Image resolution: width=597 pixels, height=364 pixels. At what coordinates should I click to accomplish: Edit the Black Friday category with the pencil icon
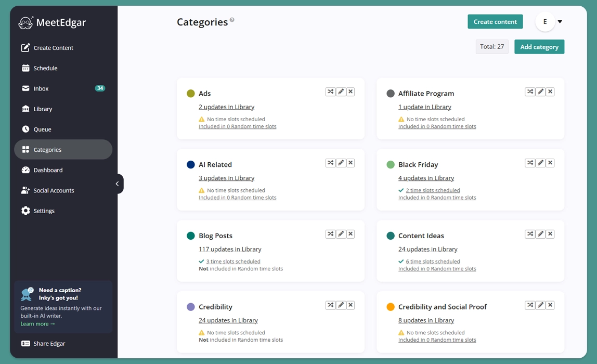click(x=540, y=162)
